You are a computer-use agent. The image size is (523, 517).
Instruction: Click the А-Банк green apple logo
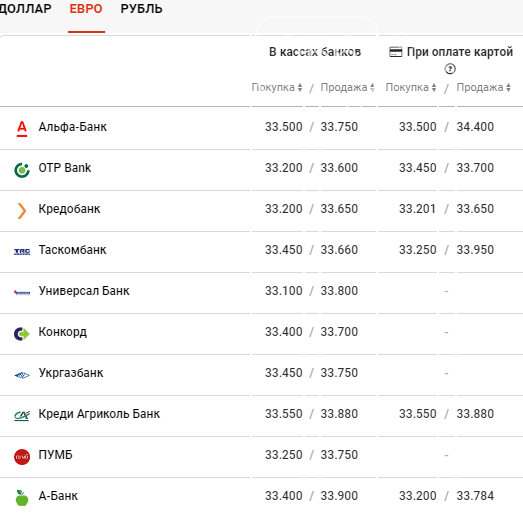22,498
